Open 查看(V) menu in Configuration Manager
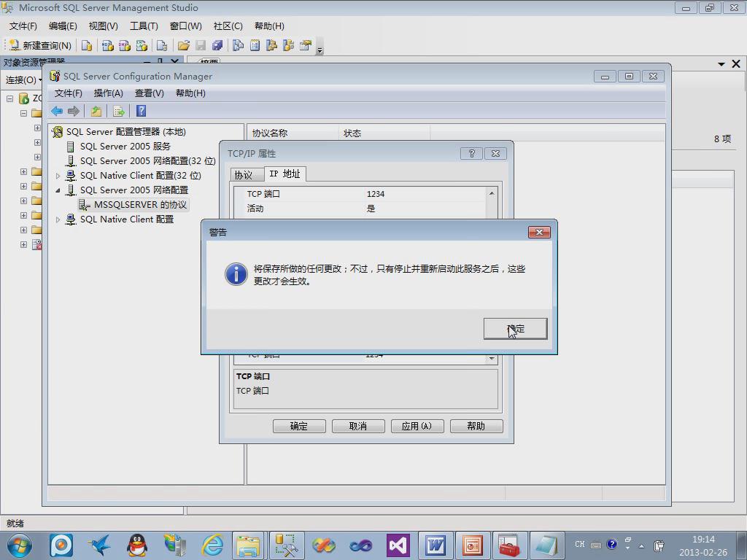Viewport: 747px width, 560px height. (149, 93)
